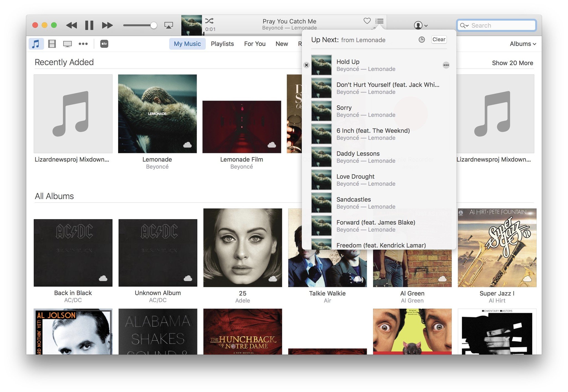Select Sorry in Up Next list

[379, 111]
